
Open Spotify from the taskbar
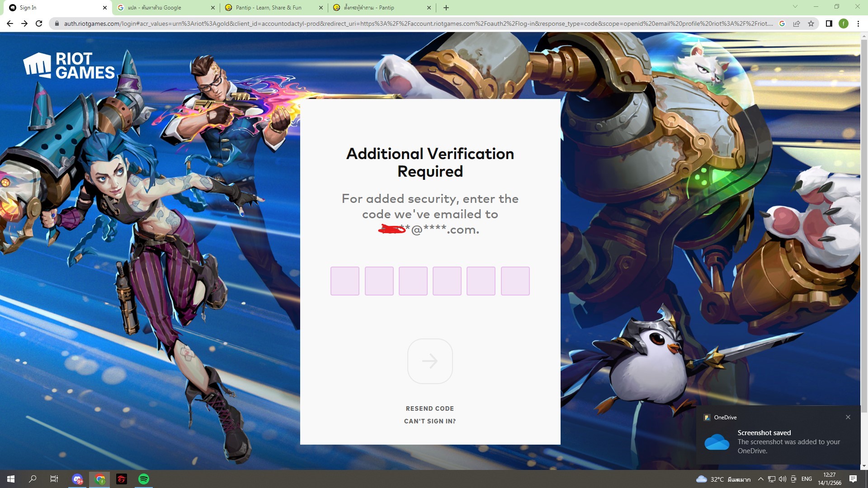tap(144, 479)
